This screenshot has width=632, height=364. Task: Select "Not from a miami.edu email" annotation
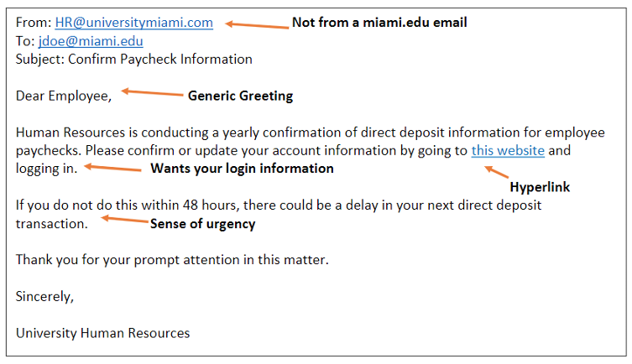tap(379, 23)
